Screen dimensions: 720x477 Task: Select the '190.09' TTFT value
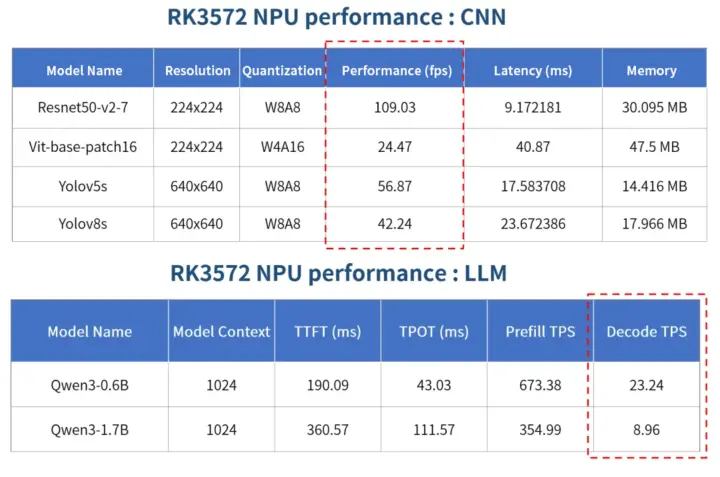(327, 385)
